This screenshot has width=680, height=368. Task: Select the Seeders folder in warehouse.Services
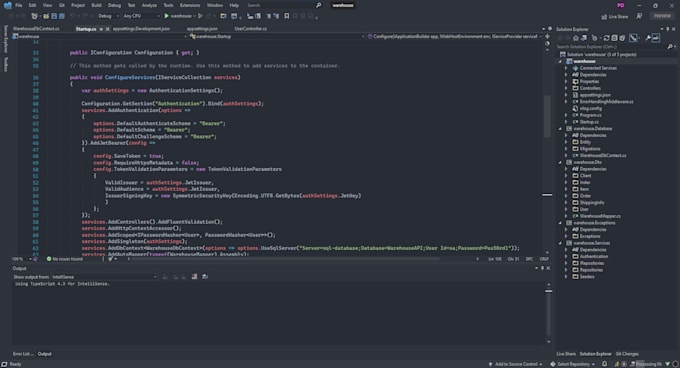(587, 277)
